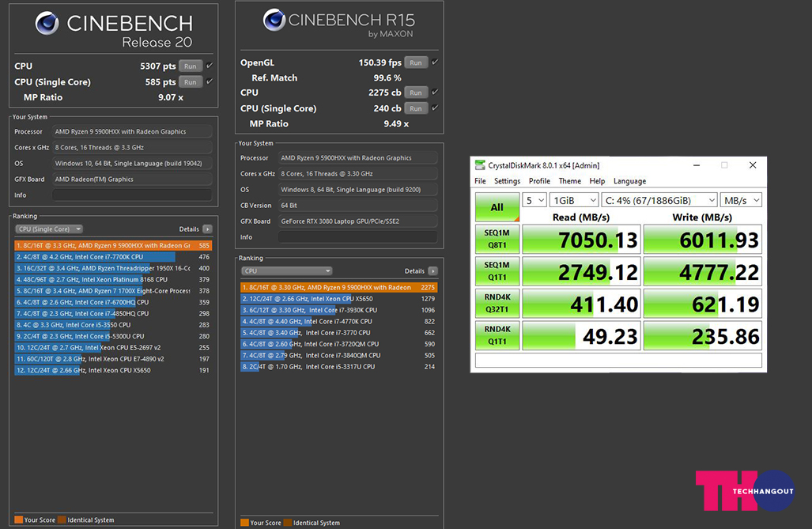Run the OpenGL test in Cinebench R15
The image size is (812, 529).
pos(416,62)
